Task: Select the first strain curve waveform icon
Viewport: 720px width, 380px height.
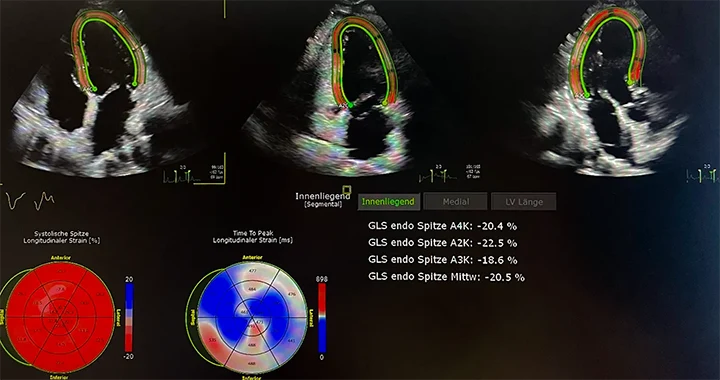Action: (16, 201)
